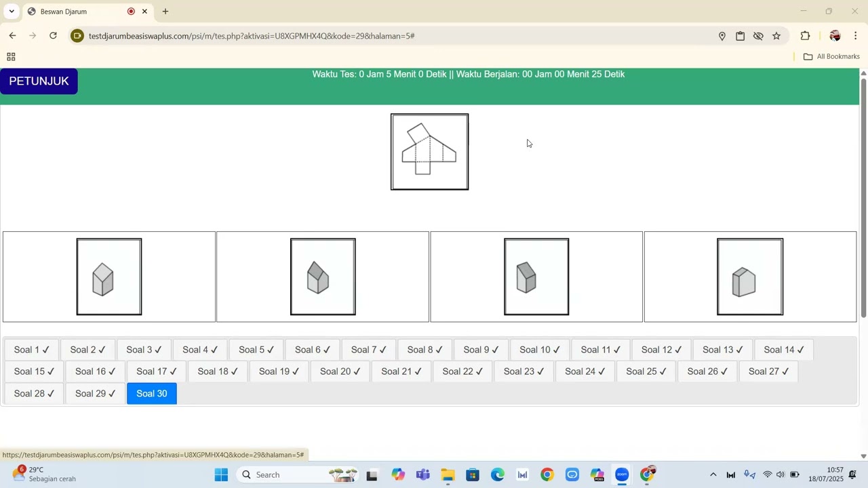Viewport: 868px width, 488px height.
Task: Open the All Bookmarks folder
Action: 831,56
